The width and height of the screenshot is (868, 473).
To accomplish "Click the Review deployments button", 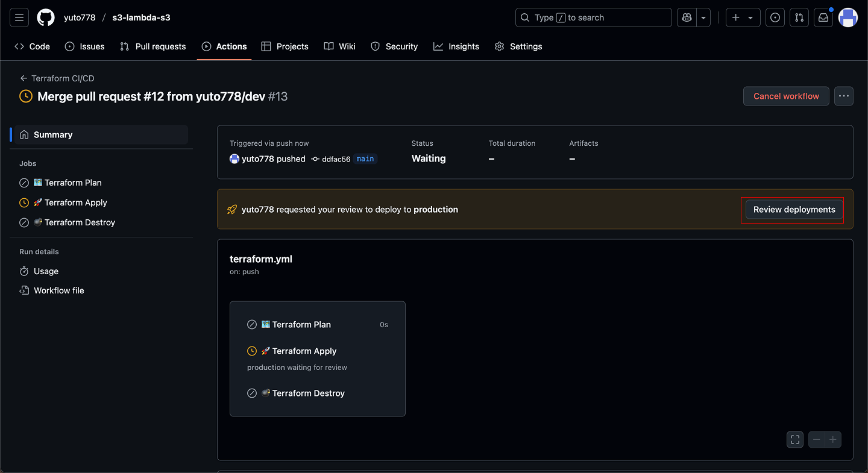I will [x=794, y=210].
